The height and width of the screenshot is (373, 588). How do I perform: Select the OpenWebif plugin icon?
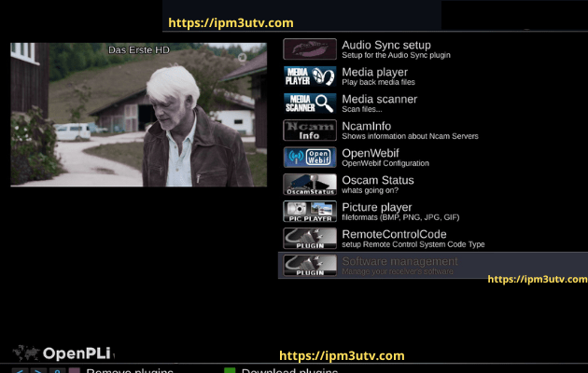(x=309, y=158)
